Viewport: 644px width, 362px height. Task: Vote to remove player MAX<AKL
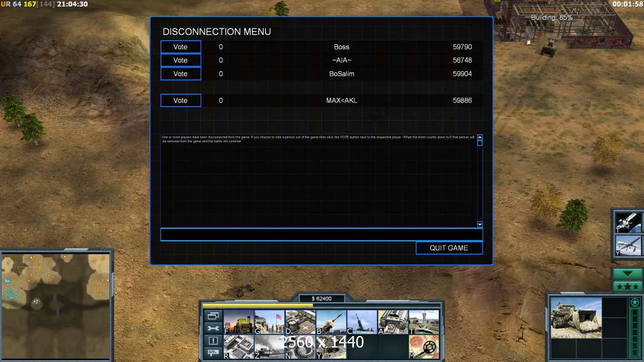[181, 100]
